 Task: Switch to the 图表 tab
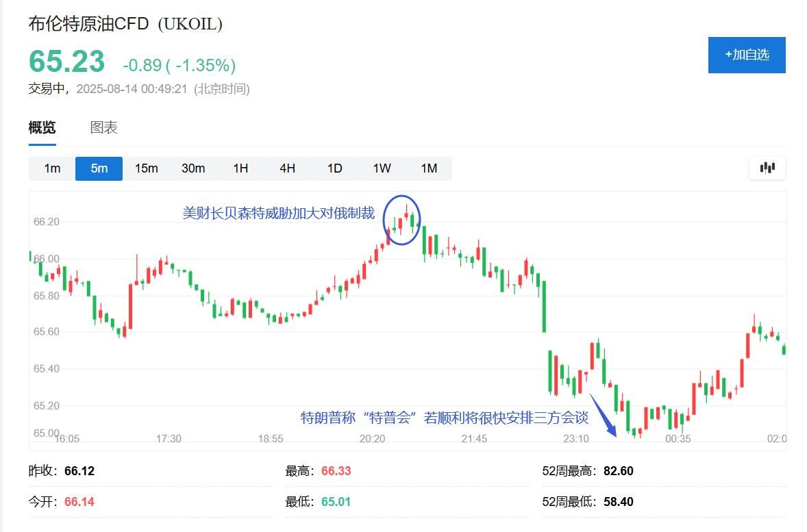coord(103,127)
